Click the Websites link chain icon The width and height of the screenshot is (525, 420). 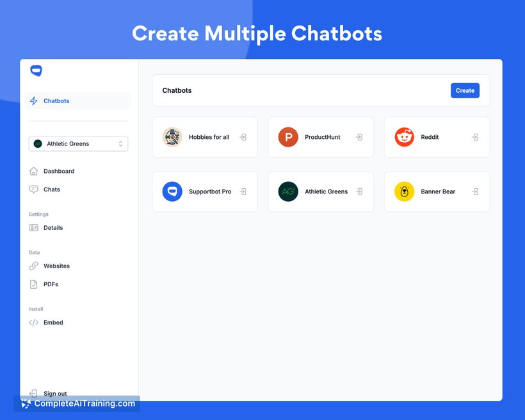click(34, 266)
